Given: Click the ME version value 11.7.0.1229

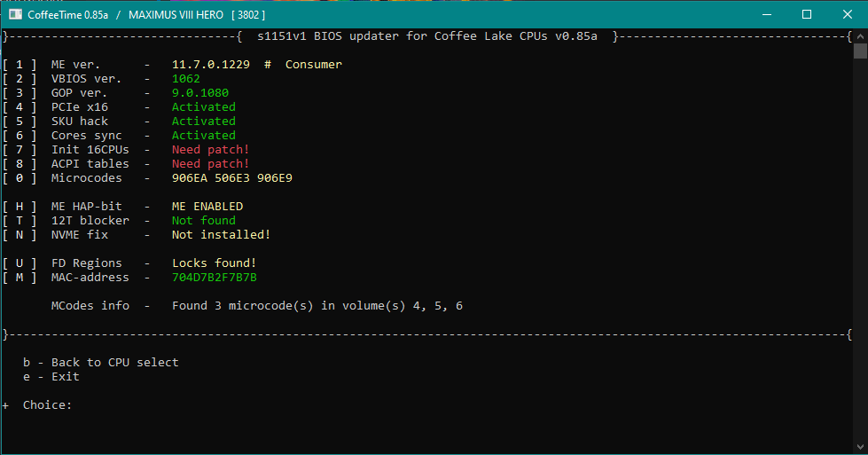Looking at the screenshot, I should tap(210, 65).
